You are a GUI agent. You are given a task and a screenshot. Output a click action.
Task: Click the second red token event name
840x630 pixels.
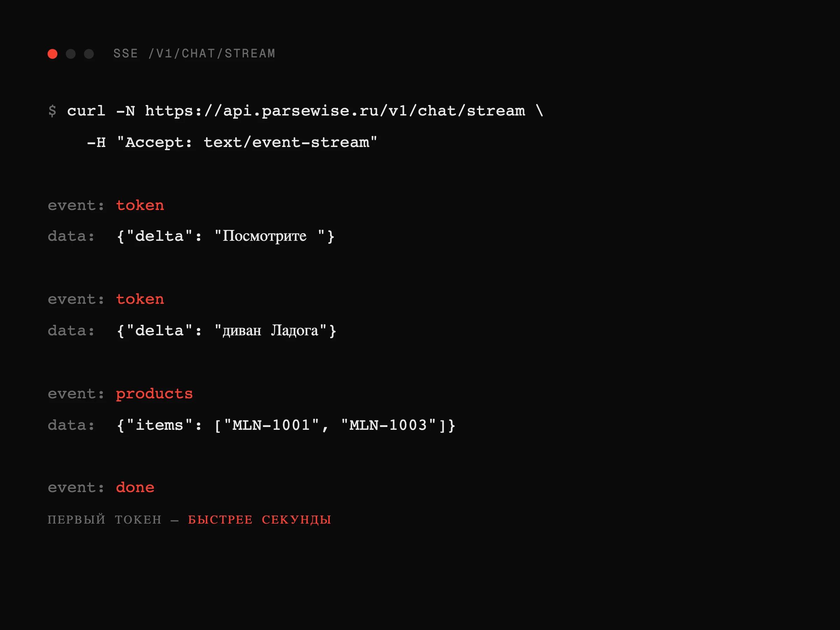point(140,299)
